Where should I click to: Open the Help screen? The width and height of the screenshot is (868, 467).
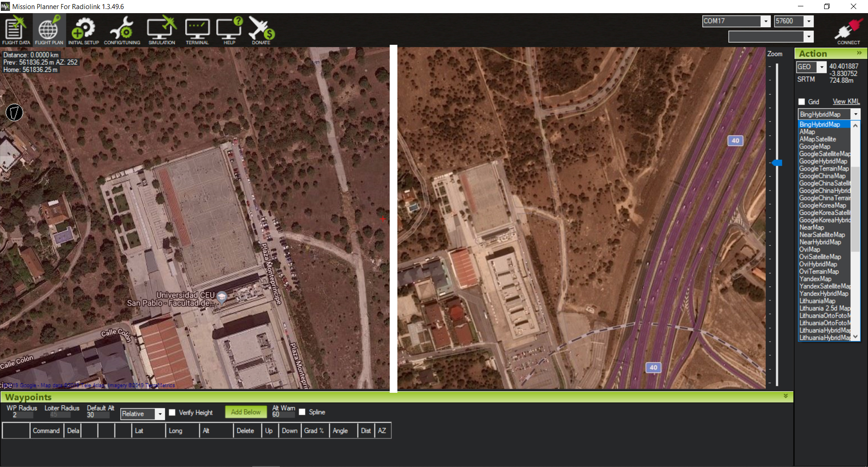point(229,30)
